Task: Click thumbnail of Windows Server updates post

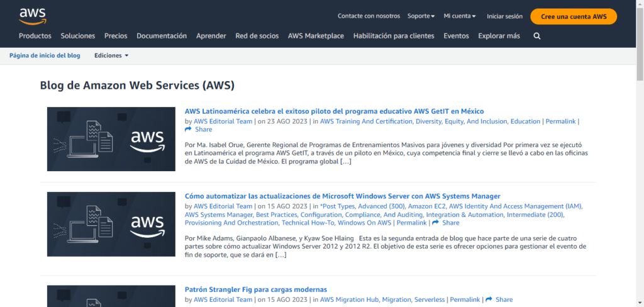Action: (111, 224)
